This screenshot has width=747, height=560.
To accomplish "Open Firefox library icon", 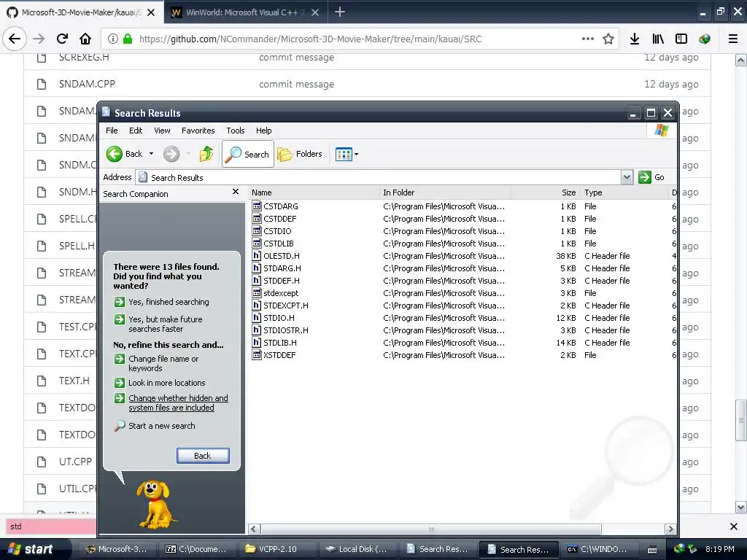I will coord(658,39).
